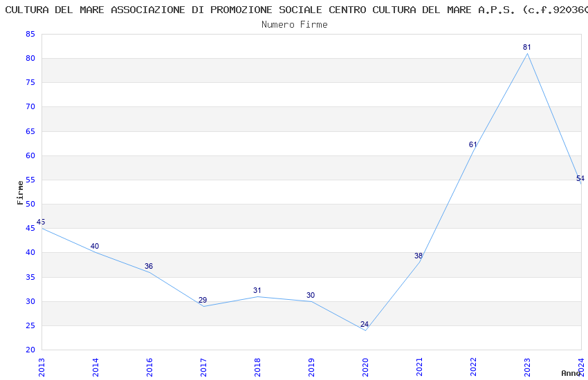Click the data label 31 at 2018

(x=257, y=290)
